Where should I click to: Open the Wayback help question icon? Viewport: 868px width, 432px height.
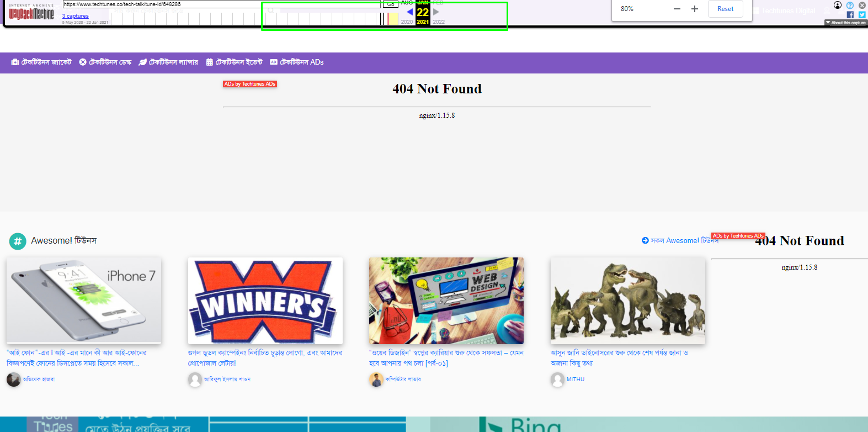click(850, 5)
